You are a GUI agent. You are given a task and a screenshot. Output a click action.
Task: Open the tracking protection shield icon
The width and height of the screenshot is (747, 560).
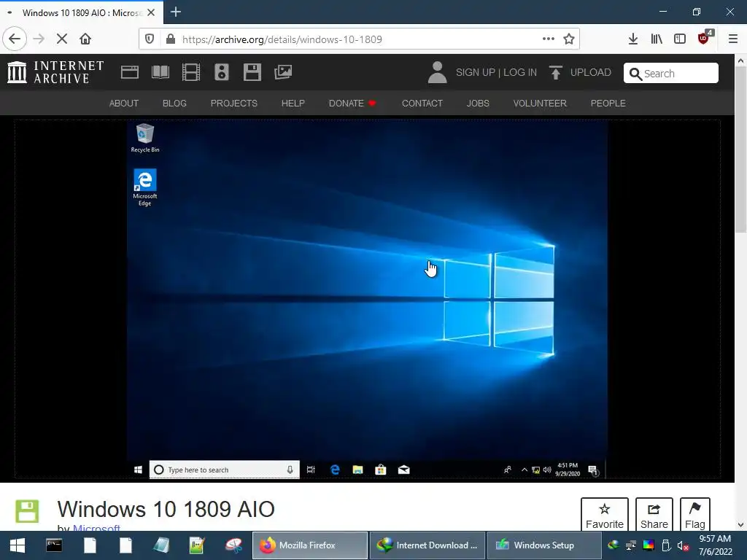tap(150, 39)
